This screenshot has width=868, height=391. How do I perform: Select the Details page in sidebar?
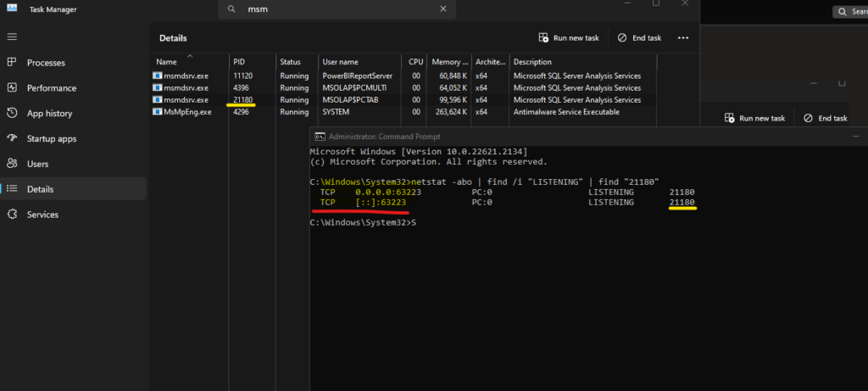tap(73, 189)
